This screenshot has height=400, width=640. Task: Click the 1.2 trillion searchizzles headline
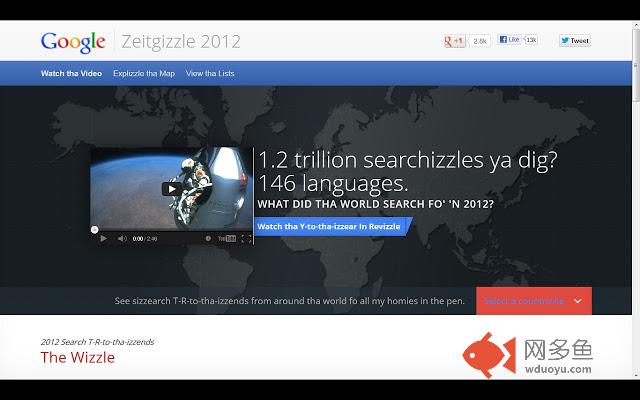coord(407,160)
